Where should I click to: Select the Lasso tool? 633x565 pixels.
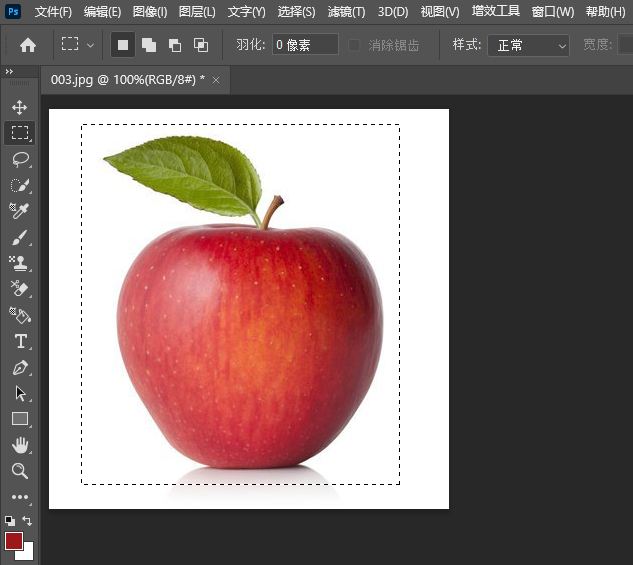(19, 159)
